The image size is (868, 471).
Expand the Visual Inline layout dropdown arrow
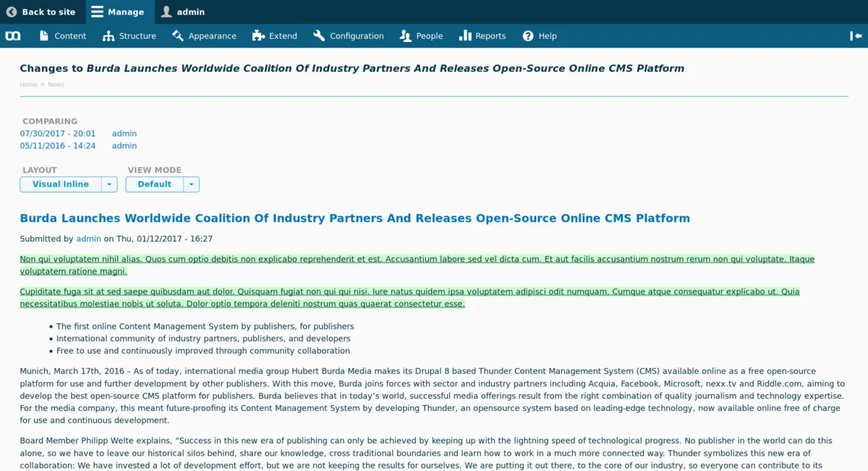coord(109,184)
